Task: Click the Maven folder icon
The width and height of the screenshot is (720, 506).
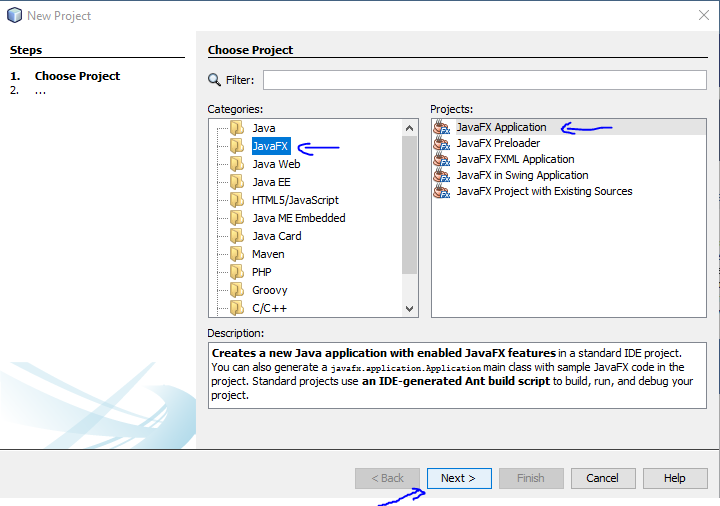Action: (x=237, y=254)
